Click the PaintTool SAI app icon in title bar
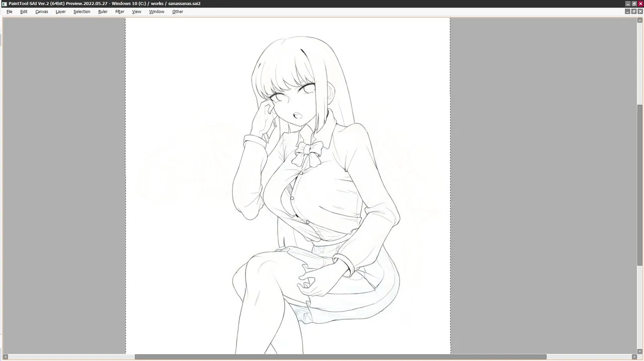This screenshot has height=361, width=644. tap(4, 4)
